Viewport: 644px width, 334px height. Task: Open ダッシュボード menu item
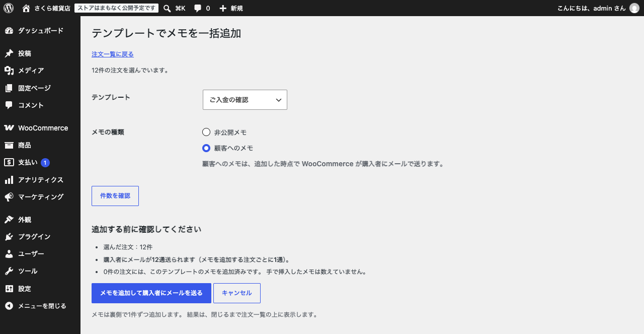(x=41, y=31)
